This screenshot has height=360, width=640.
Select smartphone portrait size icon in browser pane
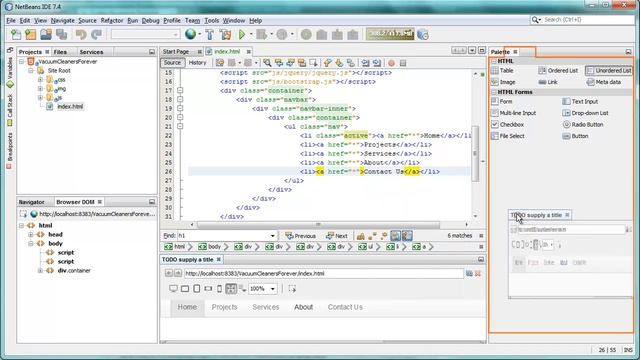(219, 289)
